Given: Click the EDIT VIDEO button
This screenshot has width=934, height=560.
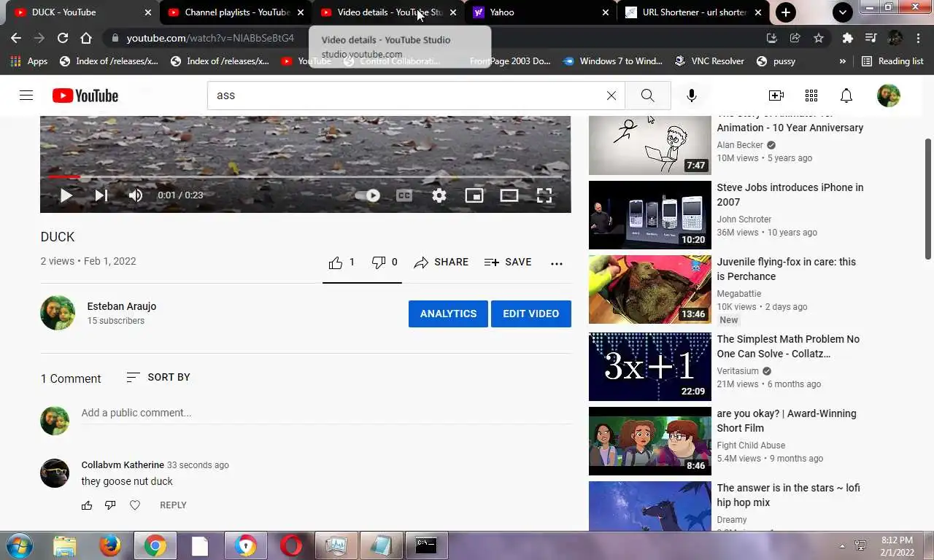Looking at the screenshot, I should coord(531,314).
